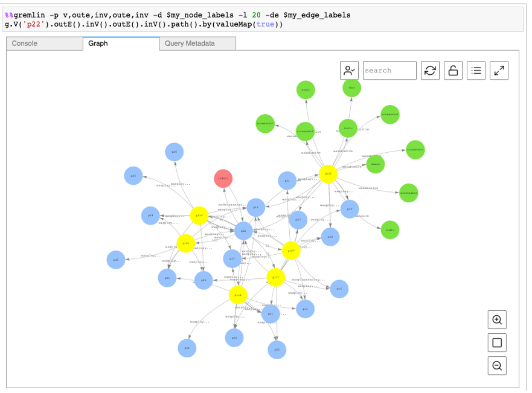This screenshot has width=532, height=393.
Task: Select the blue p11 node
Action: click(x=287, y=181)
